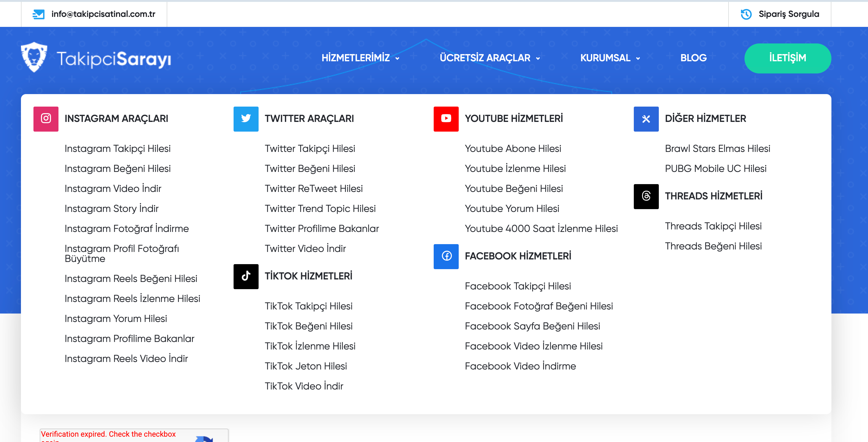Click the Twitter bird icon
This screenshot has height=442, width=868.
(x=246, y=118)
